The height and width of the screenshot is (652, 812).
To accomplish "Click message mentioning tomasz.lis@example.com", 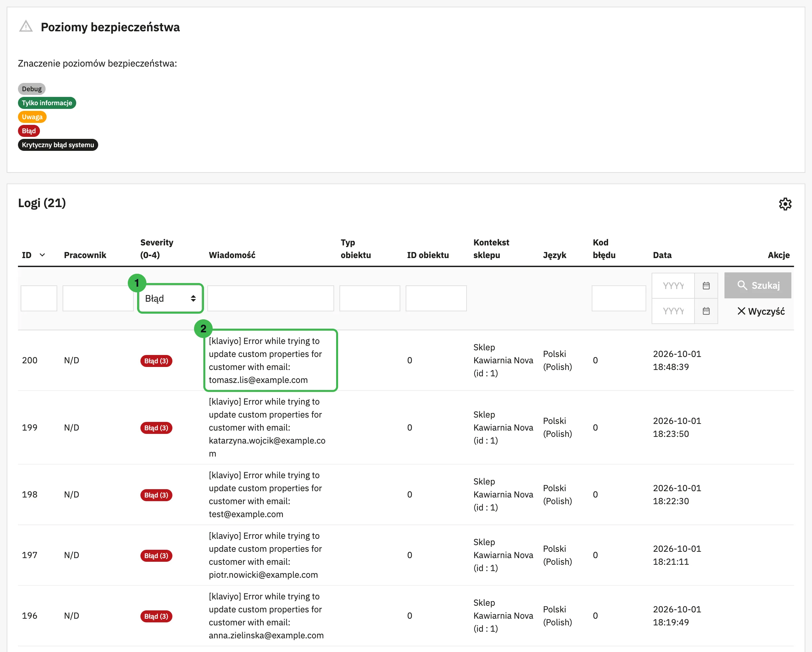I will (265, 360).
